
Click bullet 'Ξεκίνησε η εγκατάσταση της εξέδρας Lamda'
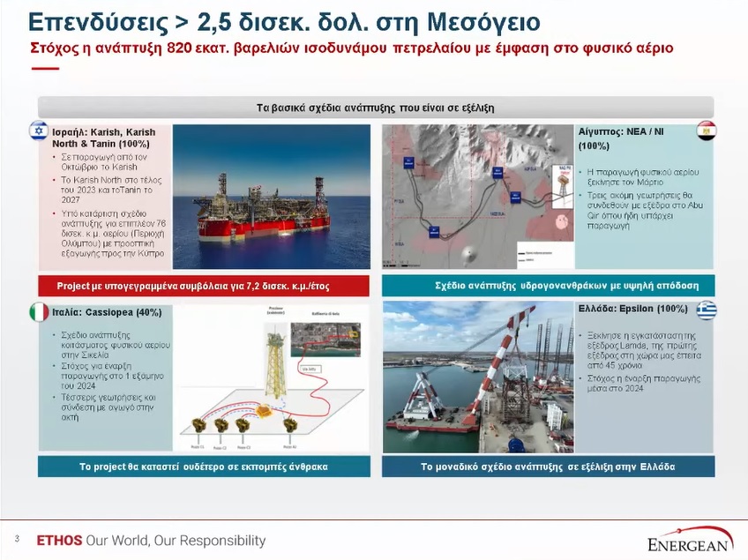tap(644, 351)
